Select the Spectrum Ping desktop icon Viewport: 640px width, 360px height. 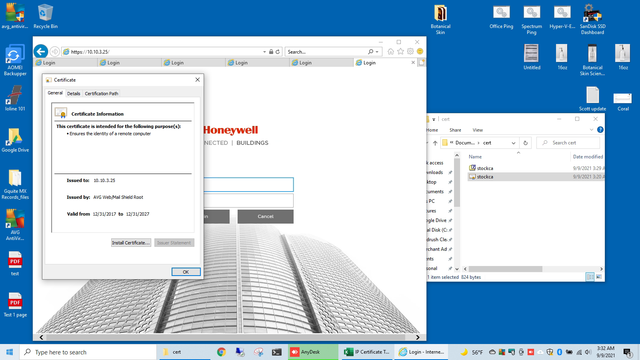pos(531,19)
